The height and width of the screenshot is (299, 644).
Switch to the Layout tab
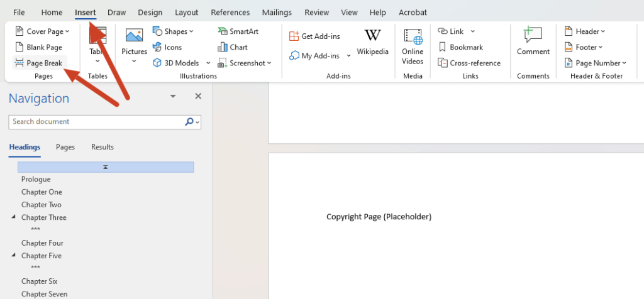click(x=186, y=13)
